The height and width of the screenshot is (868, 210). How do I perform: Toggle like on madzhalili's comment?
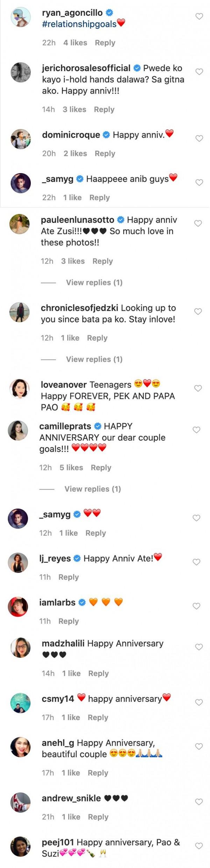199,647
